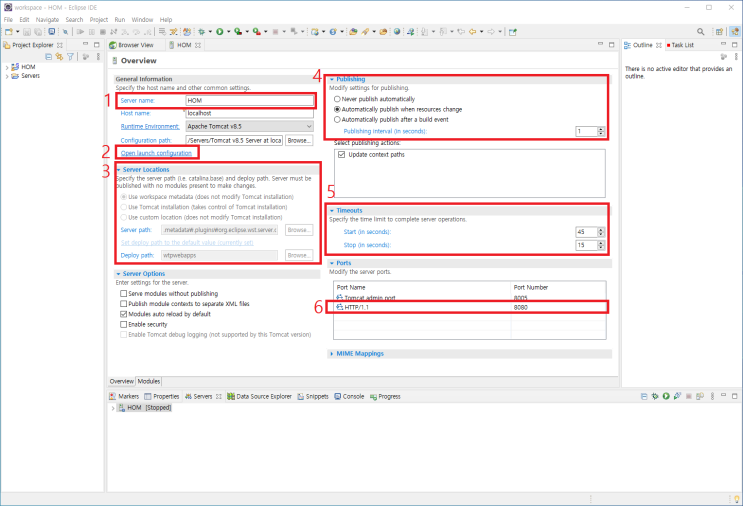This screenshot has height=506, width=743.
Task: Click the Runtime Environment link
Action: pyautogui.click(x=150, y=126)
